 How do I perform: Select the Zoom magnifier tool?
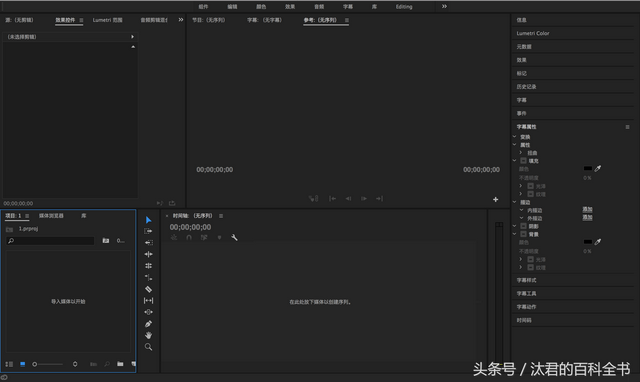click(x=149, y=347)
